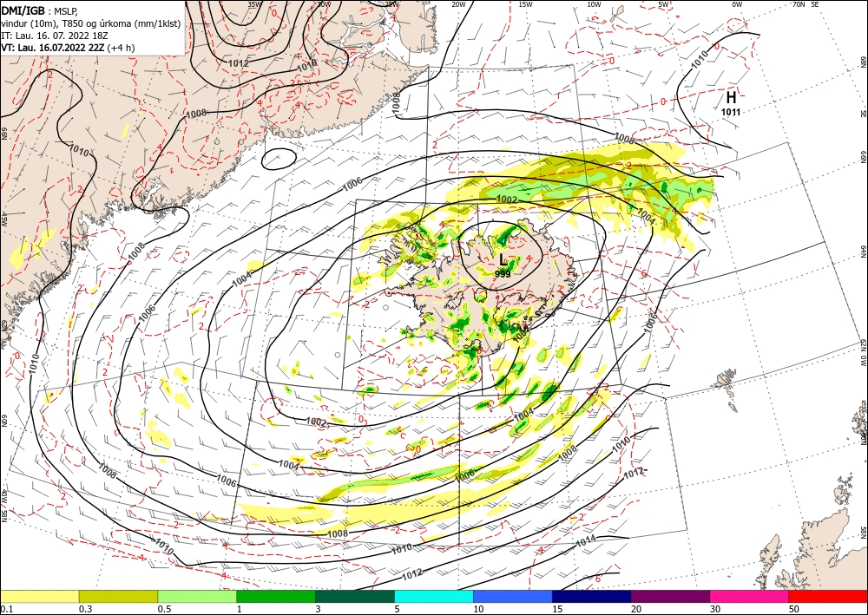Viewport: 868px width, 615px height.
Task: Select the purple 20–30 legend swatch
Action: pos(670,596)
